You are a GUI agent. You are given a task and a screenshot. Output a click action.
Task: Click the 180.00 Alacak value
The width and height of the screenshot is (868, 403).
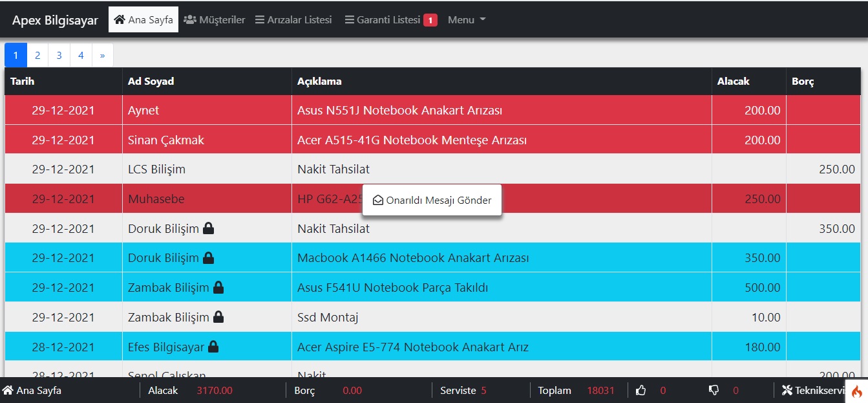click(763, 347)
